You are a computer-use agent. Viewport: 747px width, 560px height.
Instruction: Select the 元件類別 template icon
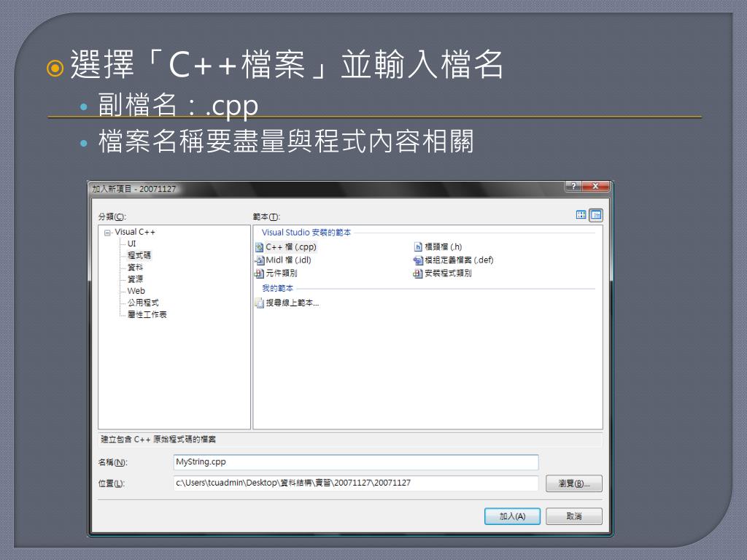[x=259, y=273]
